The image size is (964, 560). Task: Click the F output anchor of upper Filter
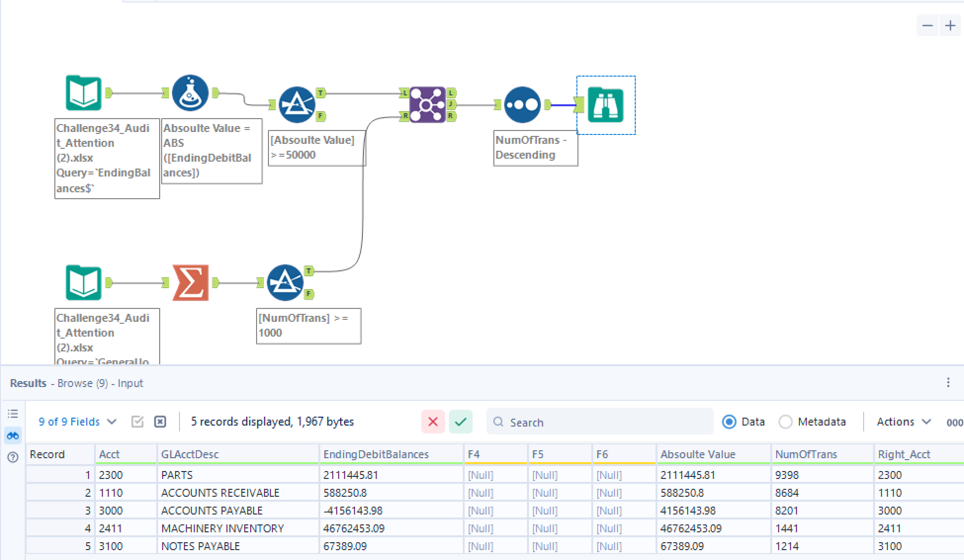321,116
